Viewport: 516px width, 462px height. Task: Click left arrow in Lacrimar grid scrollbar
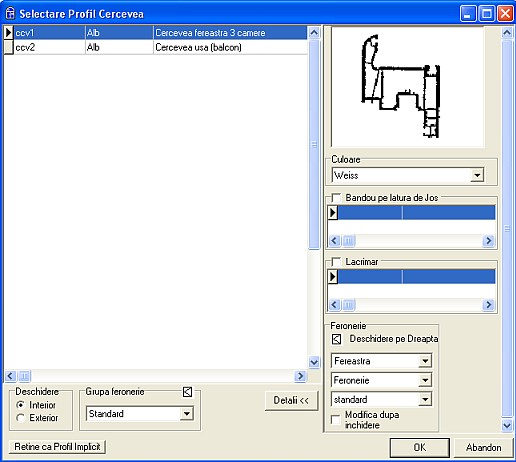click(x=335, y=304)
